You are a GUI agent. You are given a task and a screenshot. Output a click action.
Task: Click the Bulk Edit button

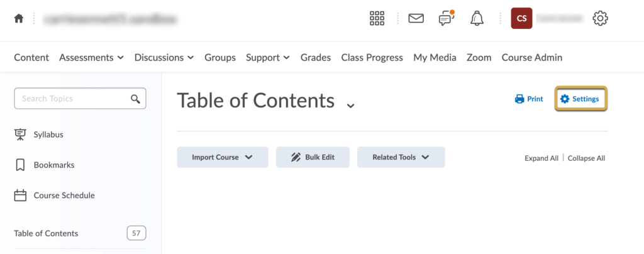[x=313, y=157]
